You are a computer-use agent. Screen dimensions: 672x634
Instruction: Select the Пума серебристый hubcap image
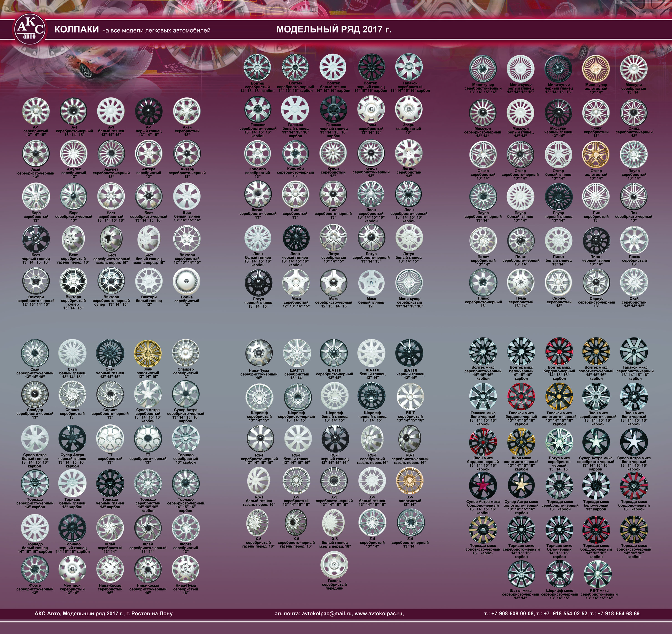(x=521, y=282)
